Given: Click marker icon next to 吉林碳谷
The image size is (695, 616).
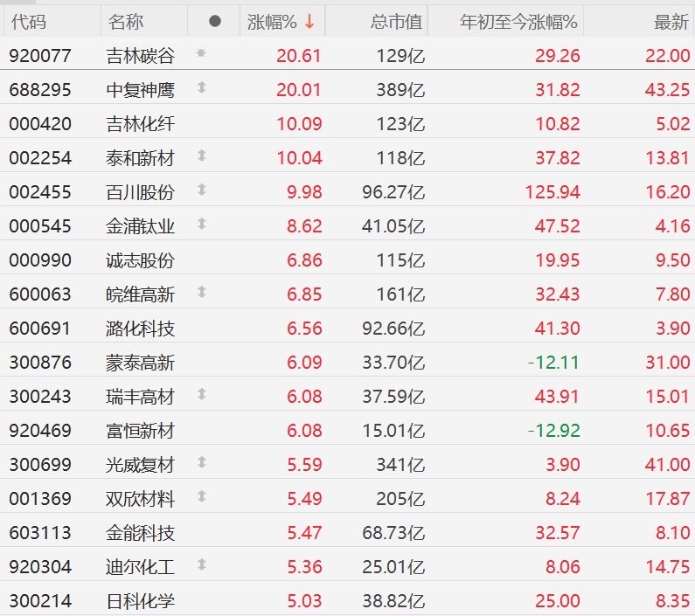Looking at the screenshot, I should (x=201, y=53).
